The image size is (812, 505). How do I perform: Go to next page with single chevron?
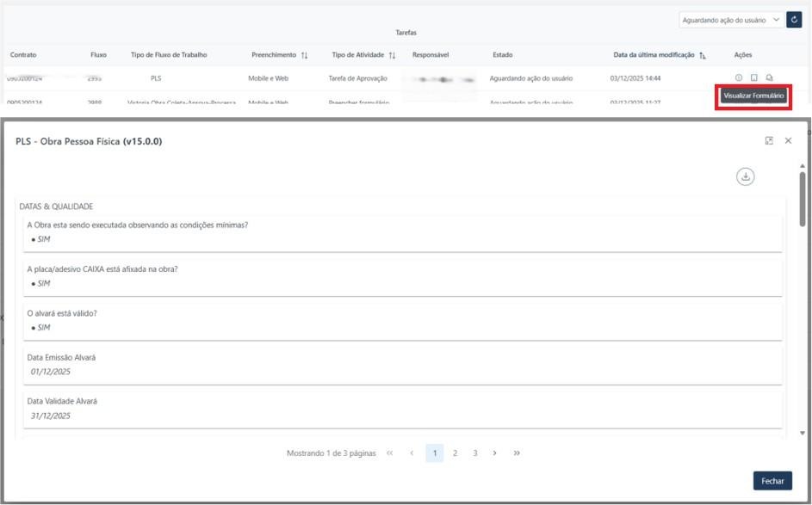click(x=494, y=453)
